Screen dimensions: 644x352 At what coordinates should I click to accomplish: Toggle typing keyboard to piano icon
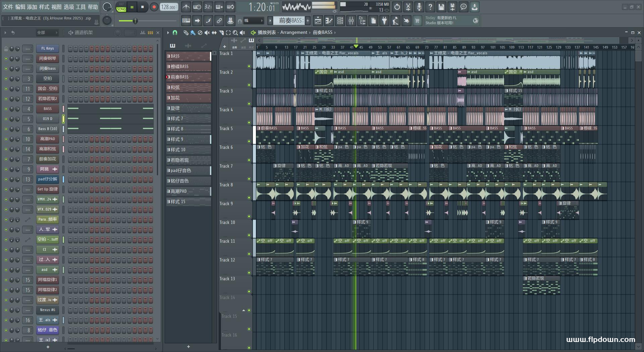click(186, 21)
